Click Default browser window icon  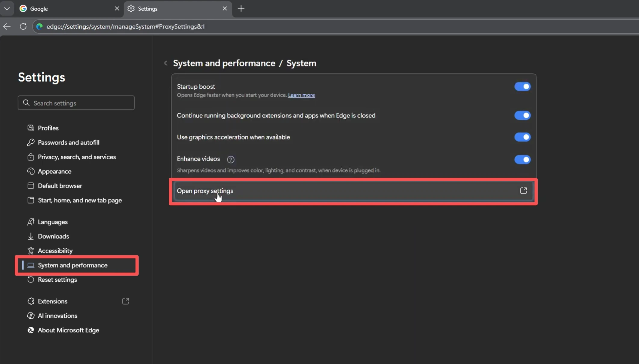(31, 186)
